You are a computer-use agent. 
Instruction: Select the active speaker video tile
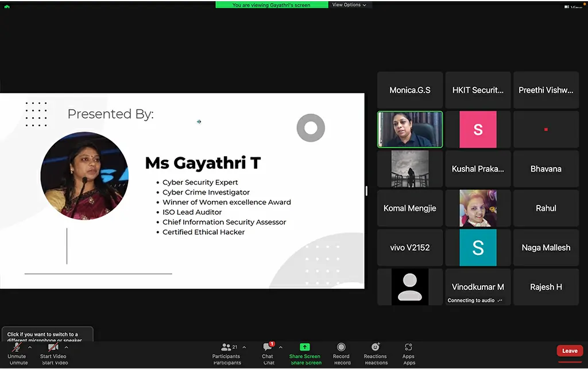tap(410, 129)
